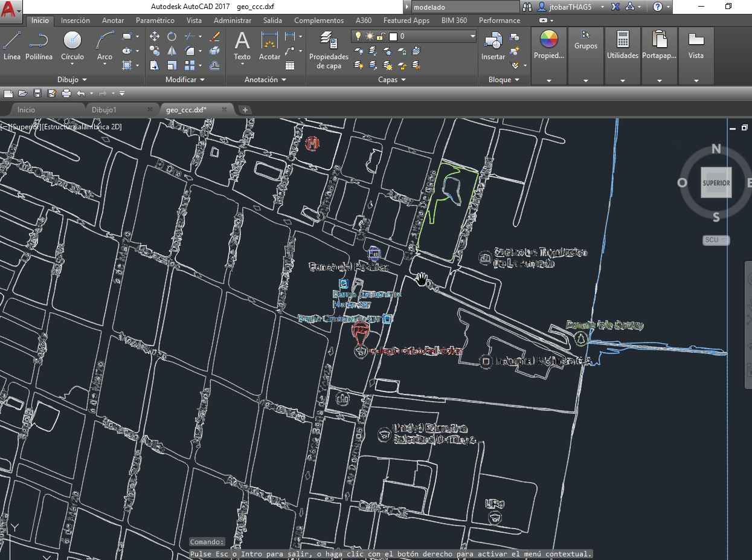Activate the Rotate tool in Modificar panel
The width and height of the screenshot is (752, 560).
(x=172, y=36)
